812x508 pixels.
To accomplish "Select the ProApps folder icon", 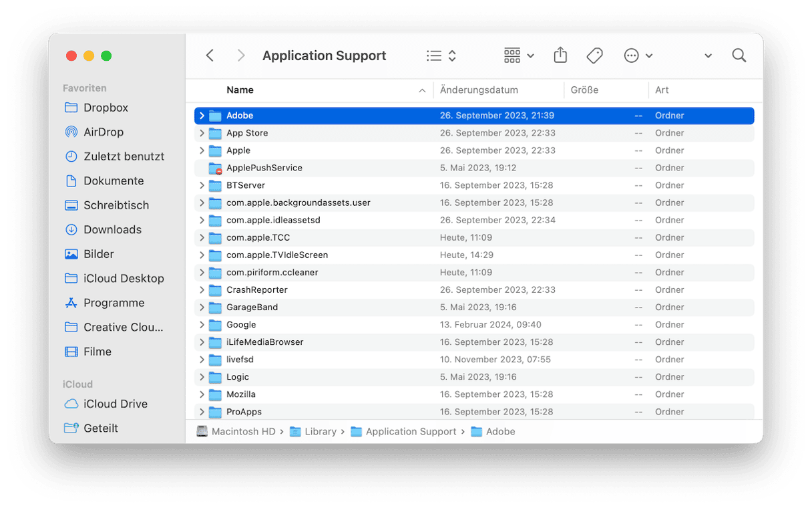I will [215, 412].
